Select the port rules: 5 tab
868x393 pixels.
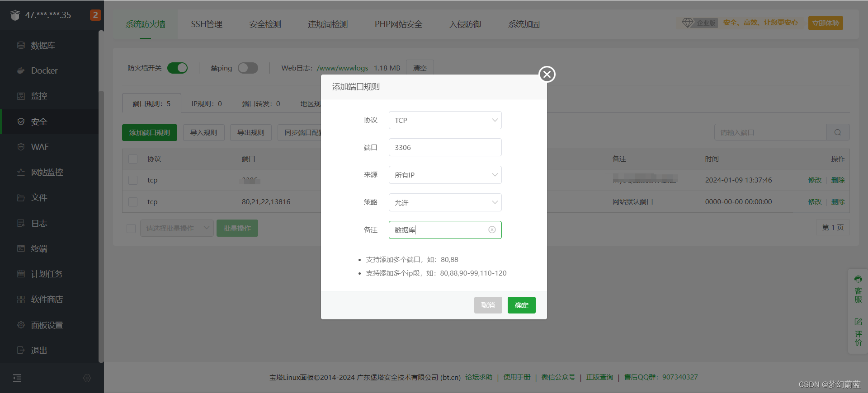[151, 103]
